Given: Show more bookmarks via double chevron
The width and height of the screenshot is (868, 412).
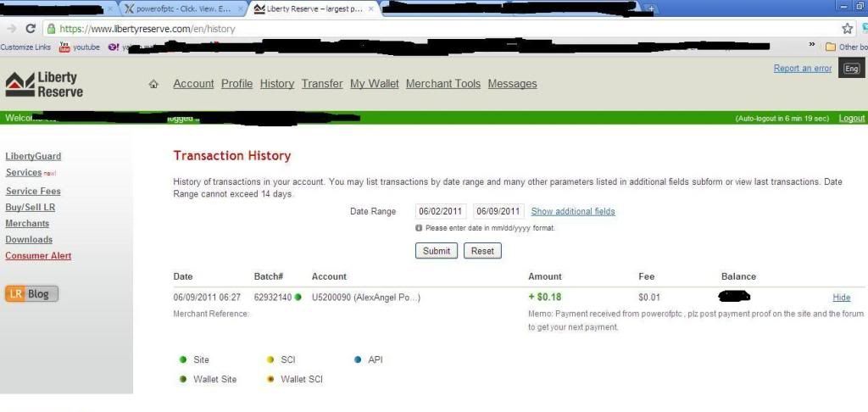Looking at the screenshot, I should point(812,45).
